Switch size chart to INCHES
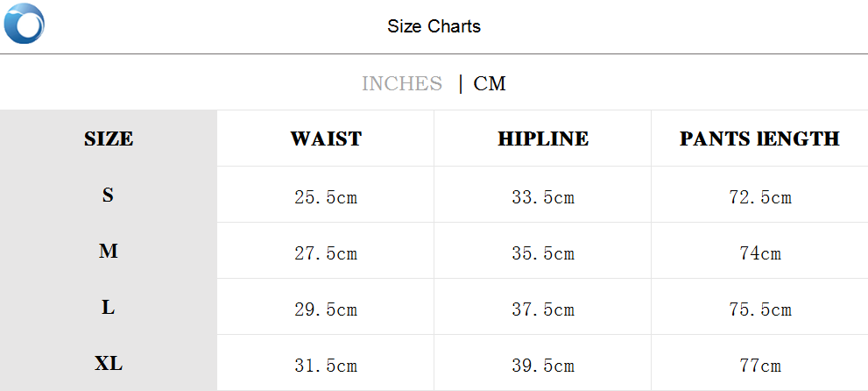Viewport: 868px width, 391px height. [x=402, y=83]
